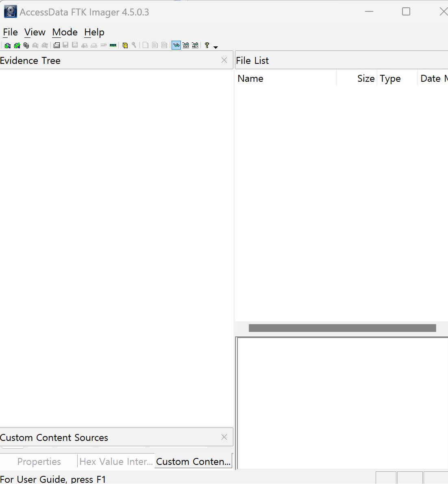Screen dimensions: 448x484
Task: Switch to the Properties tab
Action: click(39, 462)
